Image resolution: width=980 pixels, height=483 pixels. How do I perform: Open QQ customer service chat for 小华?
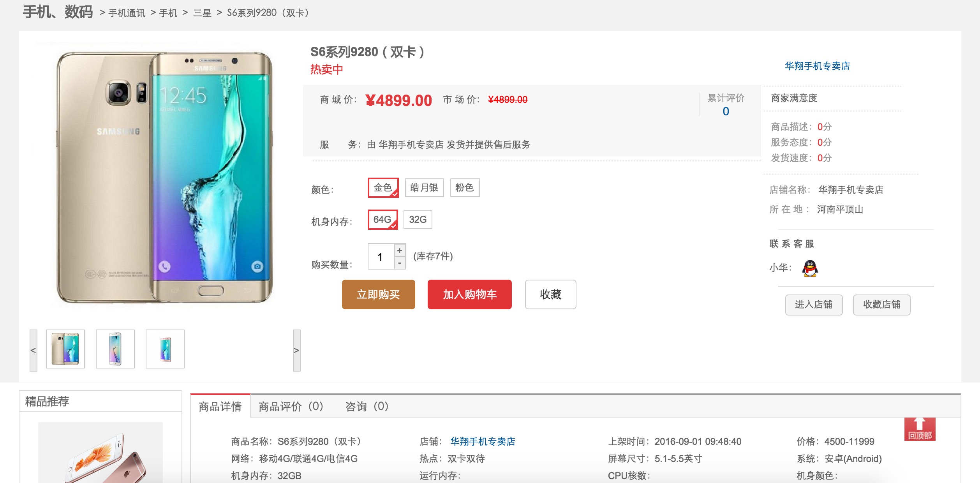coord(810,268)
